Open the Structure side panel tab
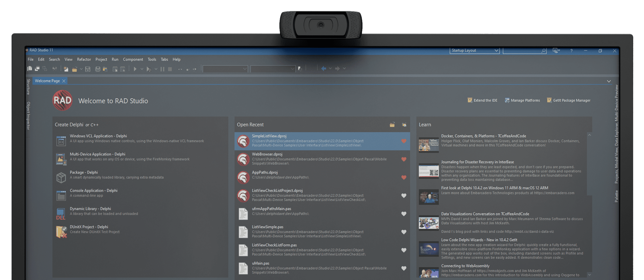This screenshot has width=644, height=280. pyautogui.click(x=29, y=87)
